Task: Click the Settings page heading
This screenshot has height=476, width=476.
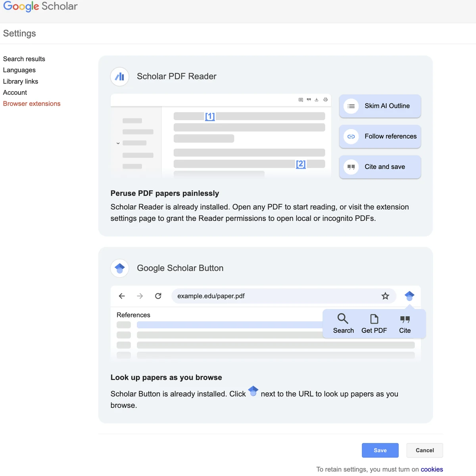Action: pos(19,33)
